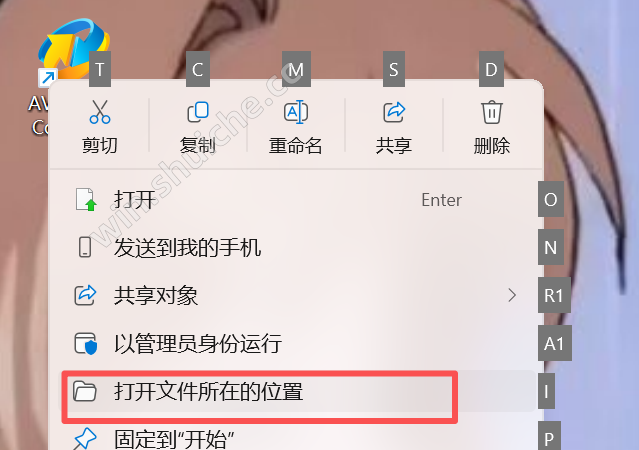Click the Rename icon (重命名)

(296, 112)
